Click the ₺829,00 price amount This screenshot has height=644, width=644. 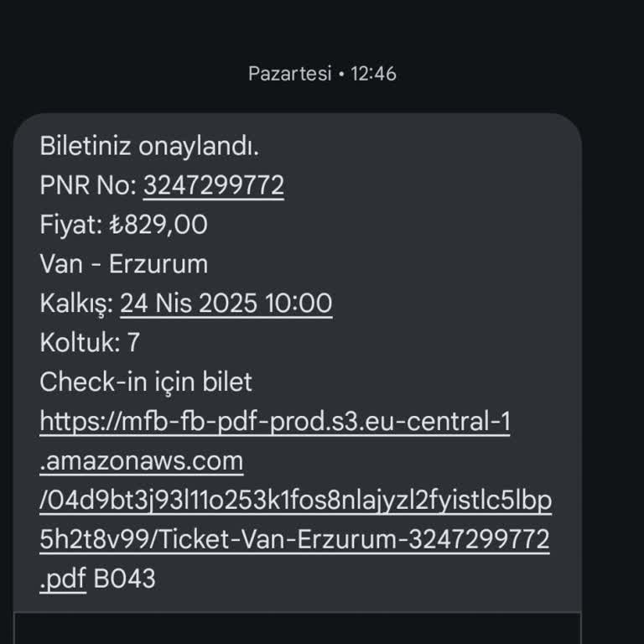pos(158,225)
